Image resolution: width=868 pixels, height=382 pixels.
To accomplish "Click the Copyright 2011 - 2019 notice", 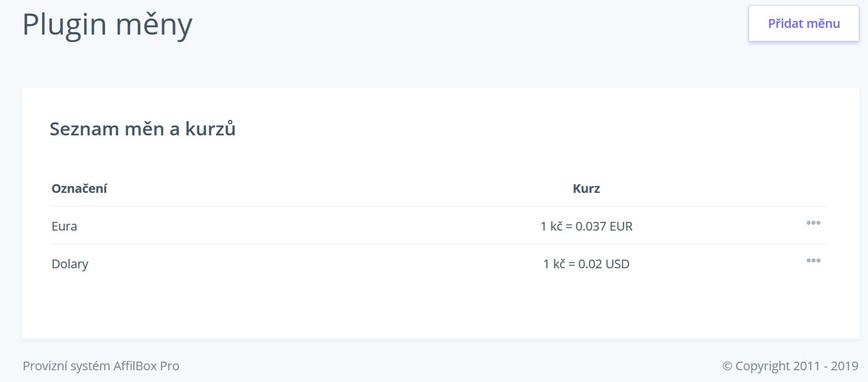I will [x=790, y=366].
